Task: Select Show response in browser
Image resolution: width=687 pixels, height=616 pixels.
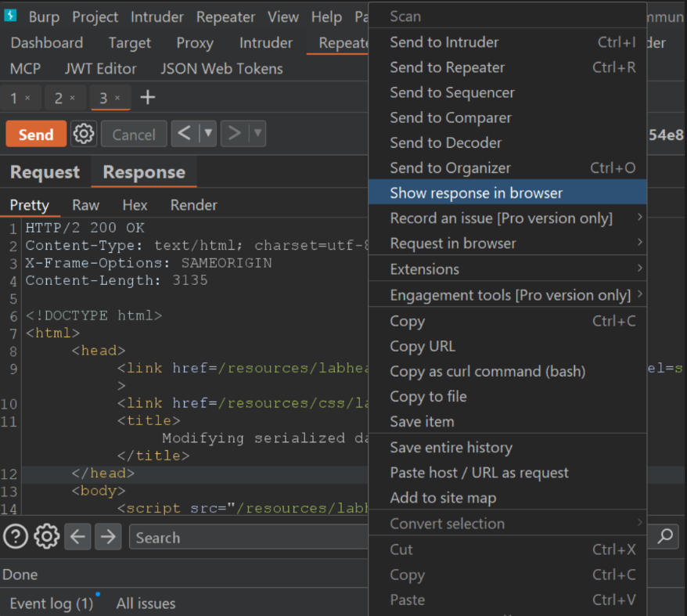Action: point(507,193)
